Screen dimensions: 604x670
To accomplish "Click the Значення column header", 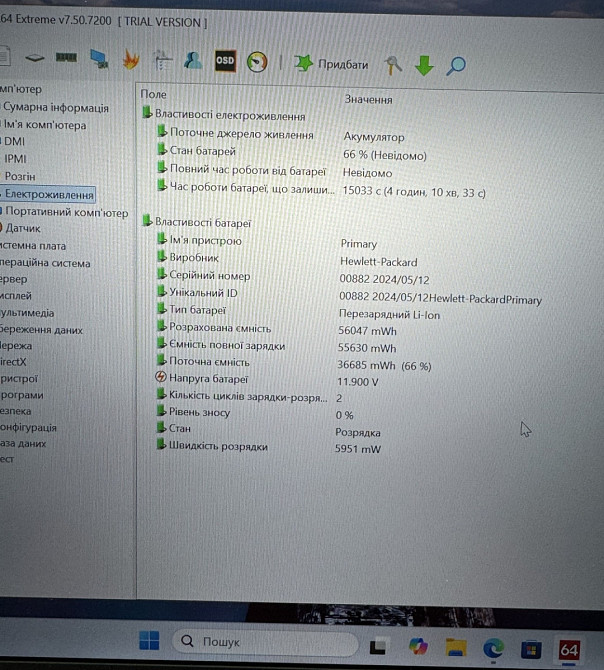I will (x=369, y=100).
